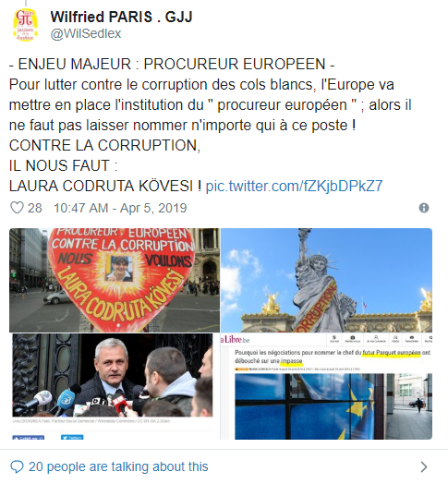The image size is (448, 484).
Task: Click the heart icon to like the tweet
Action: coord(17,208)
